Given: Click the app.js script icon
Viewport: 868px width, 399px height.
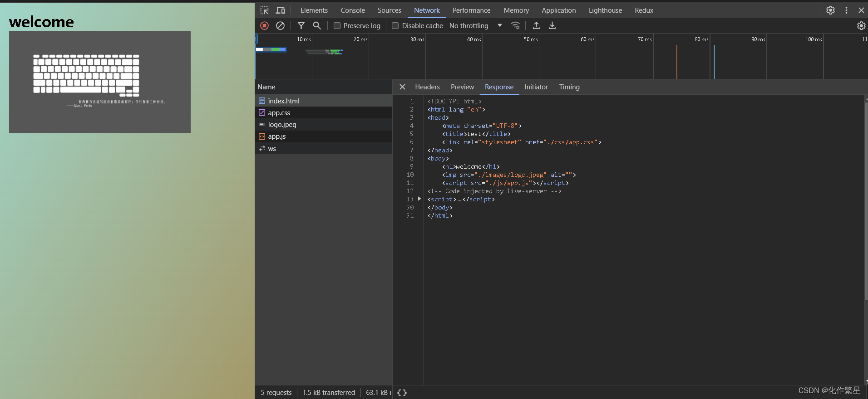Looking at the screenshot, I should (x=262, y=136).
